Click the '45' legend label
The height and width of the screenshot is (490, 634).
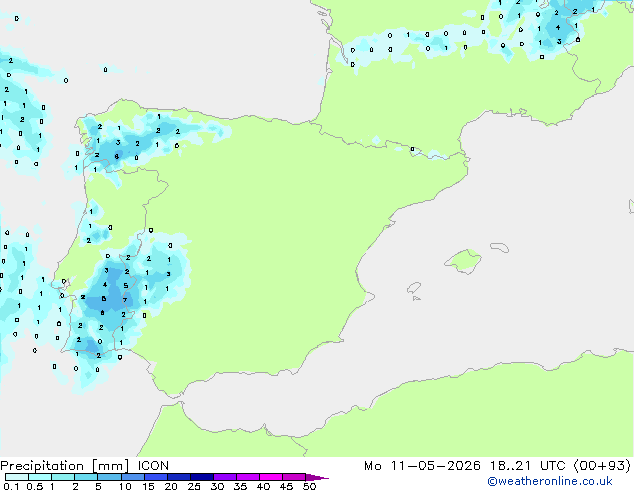[286, 486]
